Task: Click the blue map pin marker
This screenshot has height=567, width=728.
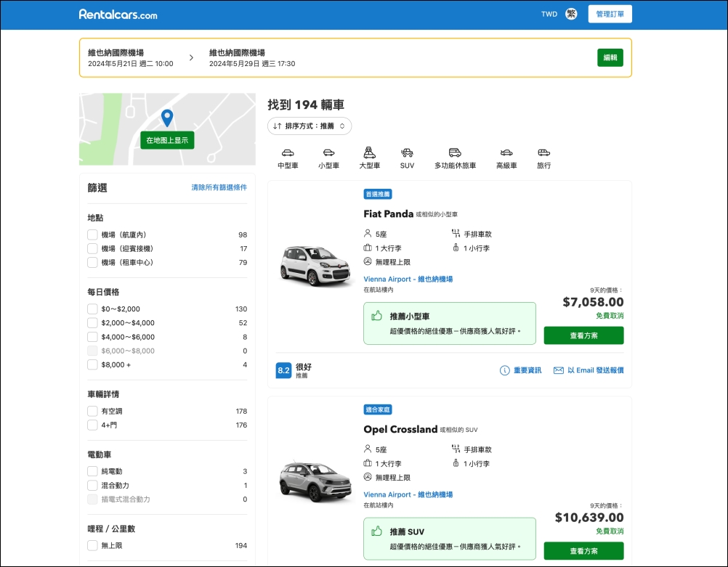Action: (x=167, y=118)
